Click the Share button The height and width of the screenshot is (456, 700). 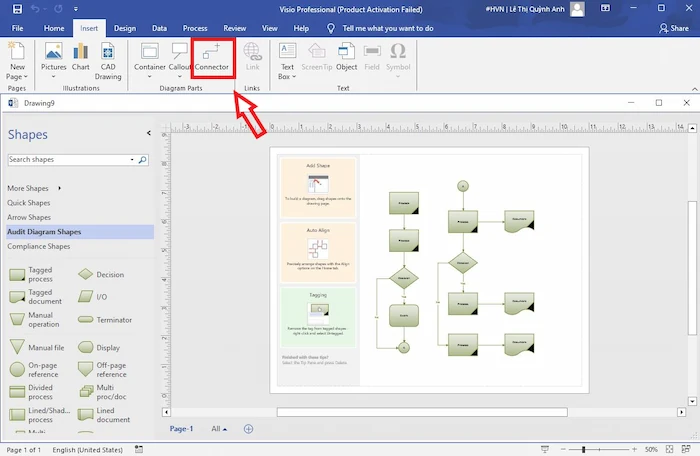674,28
